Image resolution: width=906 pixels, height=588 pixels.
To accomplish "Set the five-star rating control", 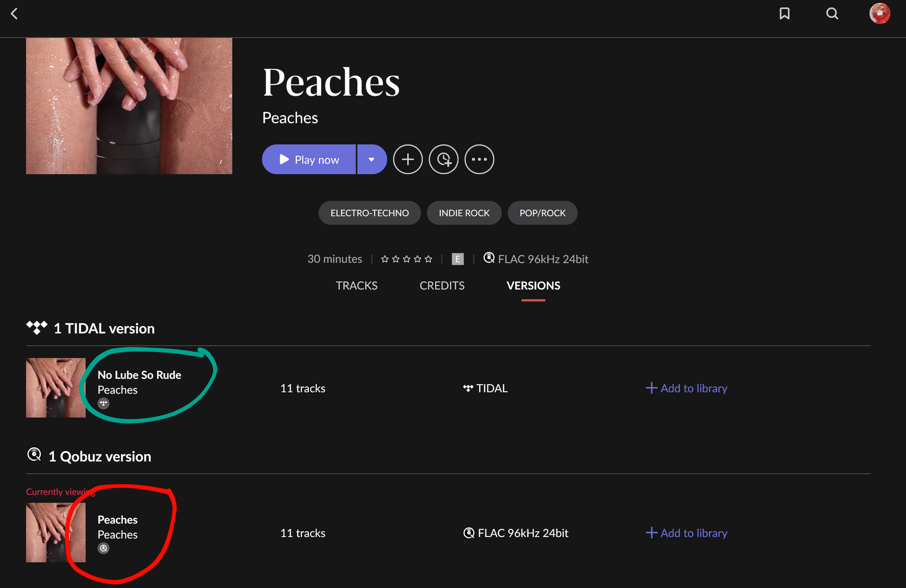I will click(406, 259).
